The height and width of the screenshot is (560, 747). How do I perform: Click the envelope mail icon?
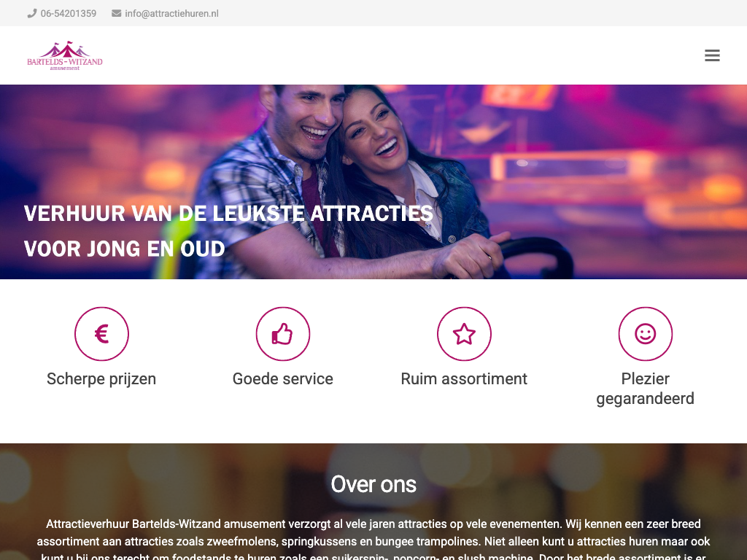click(116, 13)
